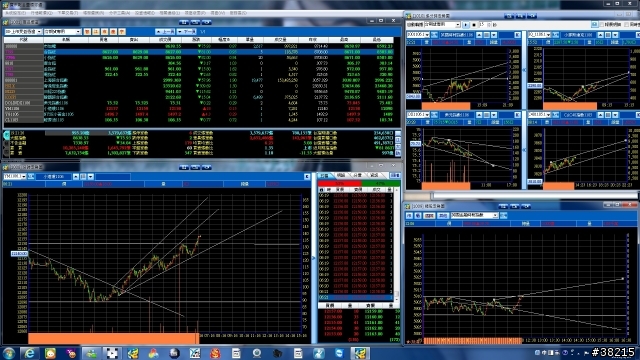Open the symbol dropdown of the CAC40 mini chart
Viewport: 640px width, 360px height.
click(x=540, y=115)
